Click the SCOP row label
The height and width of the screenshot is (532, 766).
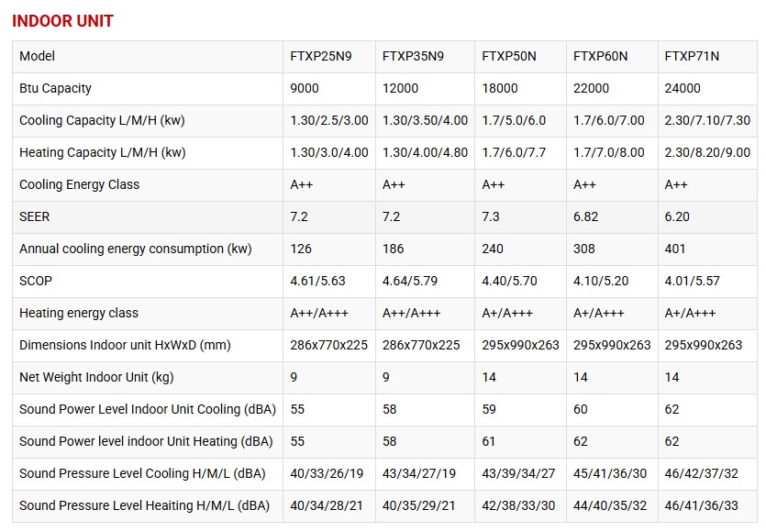[x=36, y=281]
